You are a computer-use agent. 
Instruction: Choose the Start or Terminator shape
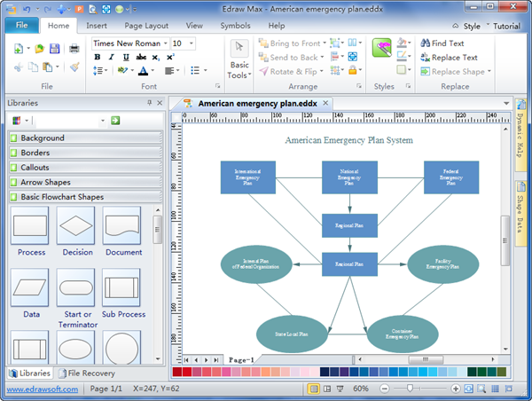(76, 287)
